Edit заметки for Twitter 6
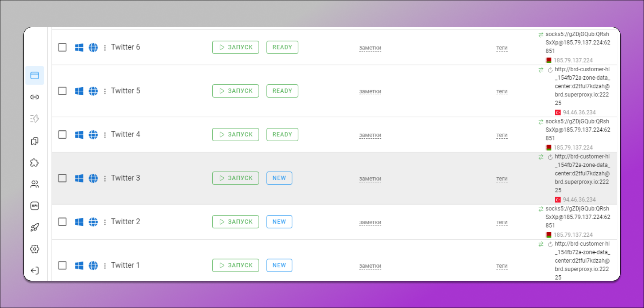 370,48
